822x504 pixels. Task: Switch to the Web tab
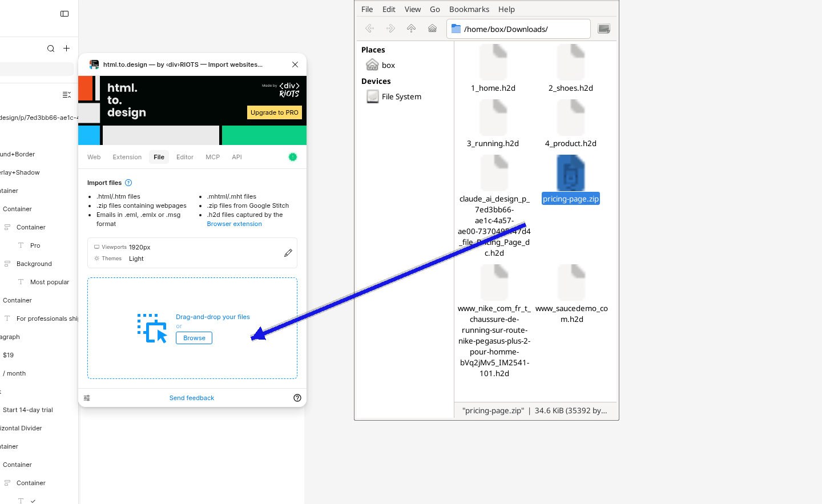pos(94,157)
